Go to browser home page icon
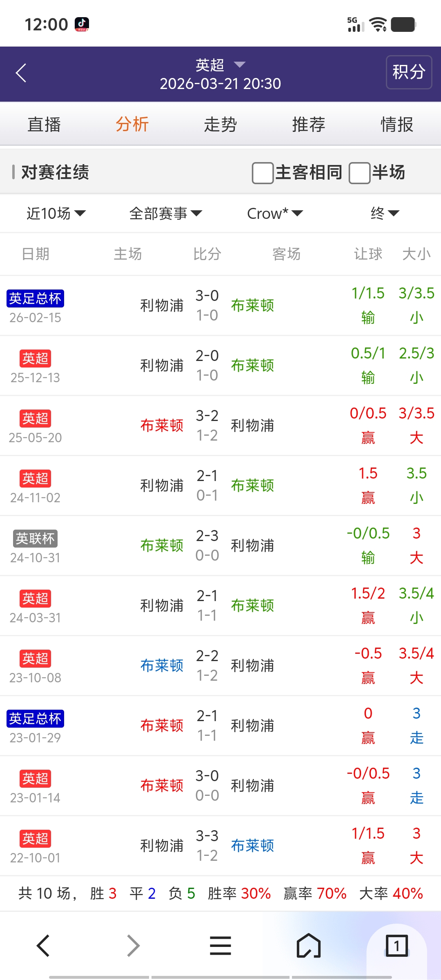 [309, 946]
